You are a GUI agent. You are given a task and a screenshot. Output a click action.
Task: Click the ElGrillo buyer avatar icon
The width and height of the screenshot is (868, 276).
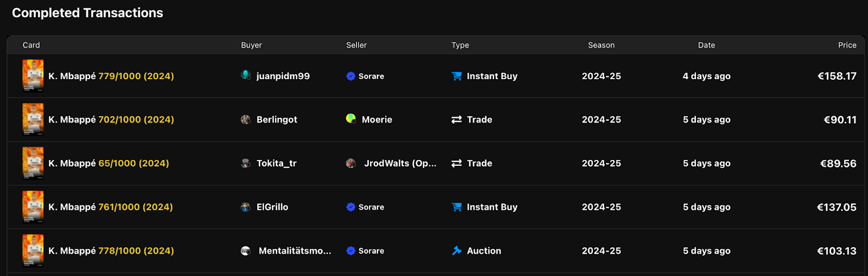[x=246, y=207]
